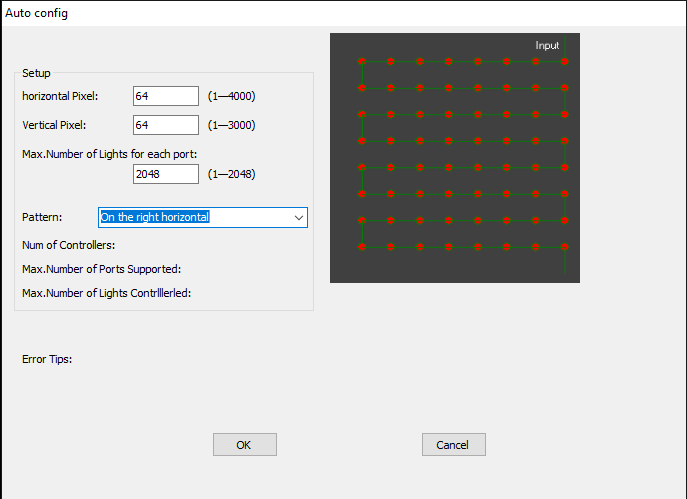Click 'Max.Number of Ports Supported:' text
This screenshot has height=499, width=687.
101,269
